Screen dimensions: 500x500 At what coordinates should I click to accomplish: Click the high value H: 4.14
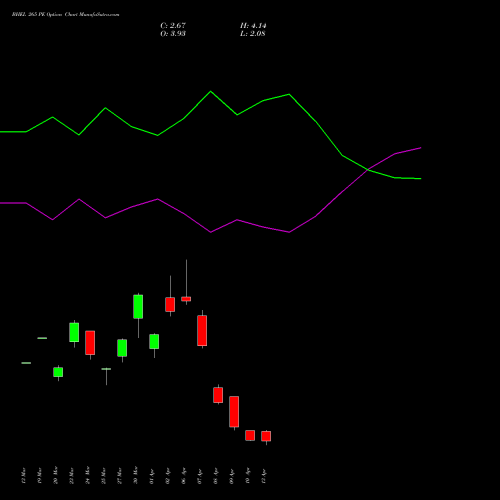[x=253, y=26]
